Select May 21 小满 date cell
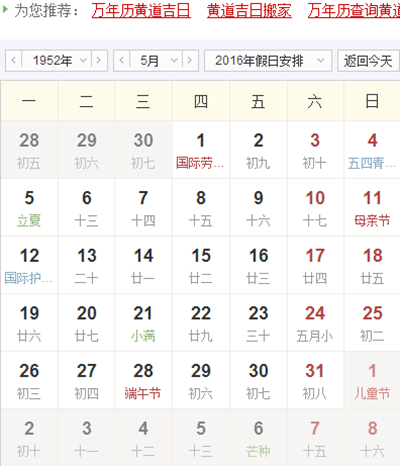This screenshot has width=400, height=466. [x=143, y=323]
